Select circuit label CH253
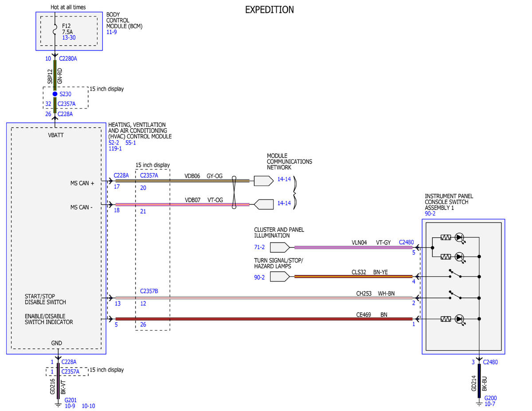 364,294
